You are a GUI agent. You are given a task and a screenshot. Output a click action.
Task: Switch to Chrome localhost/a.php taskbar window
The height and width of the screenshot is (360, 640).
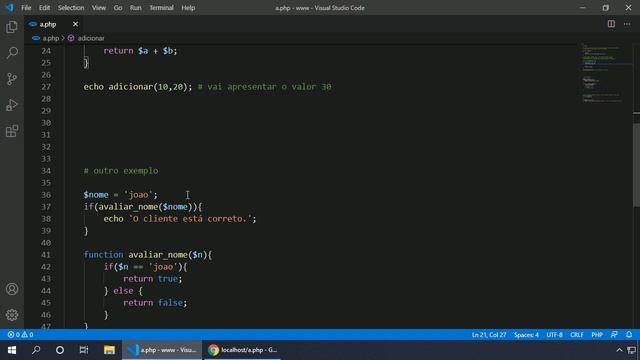(x=242, y=350)
